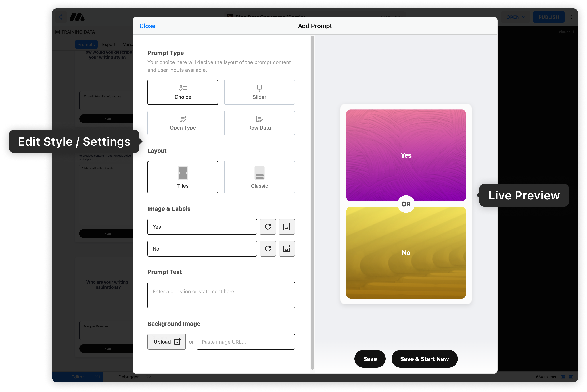This screenshot has height=392, width=587.
Task: Select the Open Type prompt option
Action: [183, 123]
